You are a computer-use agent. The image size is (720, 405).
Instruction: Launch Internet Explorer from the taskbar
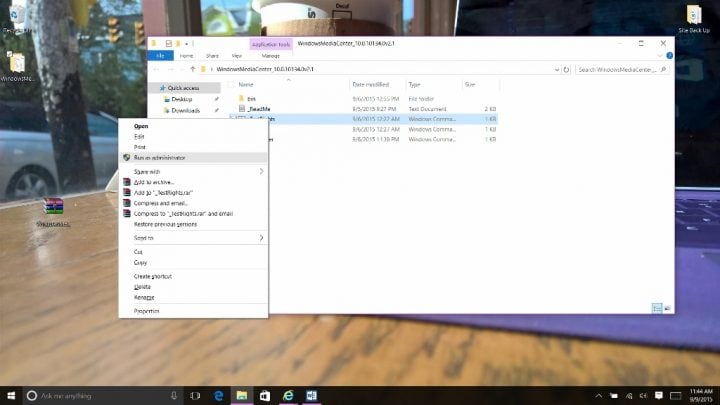pos(288,395)
